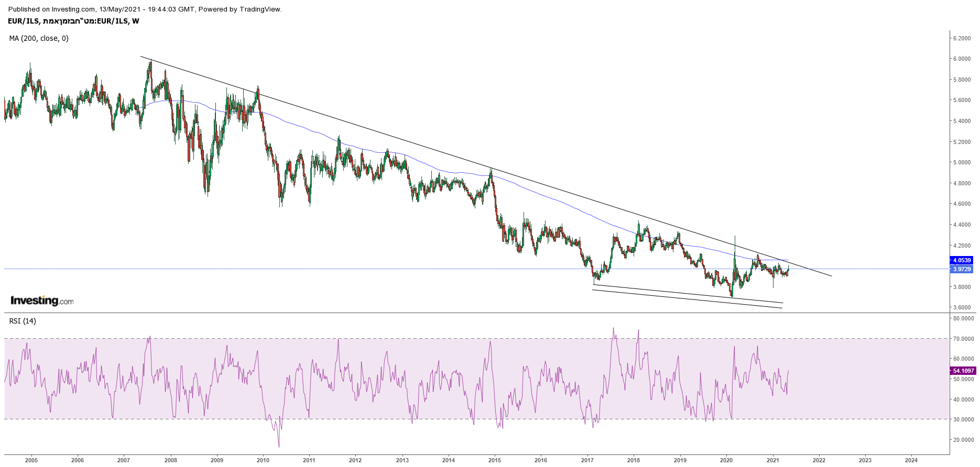Click the 2008 year label on time axis

(171, 460)
